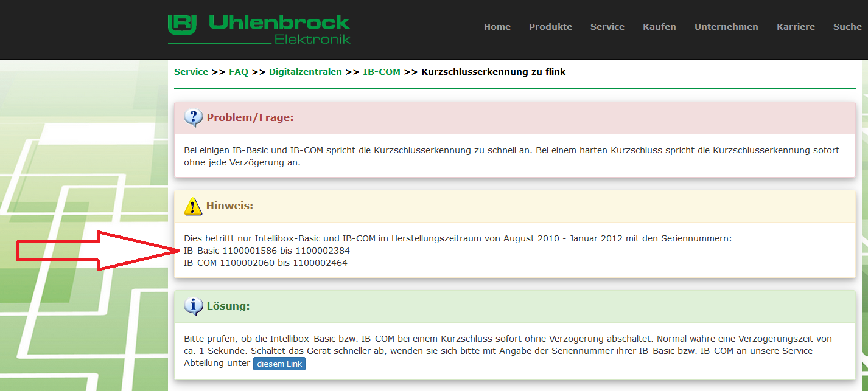Image resolution: width=868 pixels, height=391 pixels.
Task: Go to Digitalzentralen breadcrumb
Action: point(306,72)
